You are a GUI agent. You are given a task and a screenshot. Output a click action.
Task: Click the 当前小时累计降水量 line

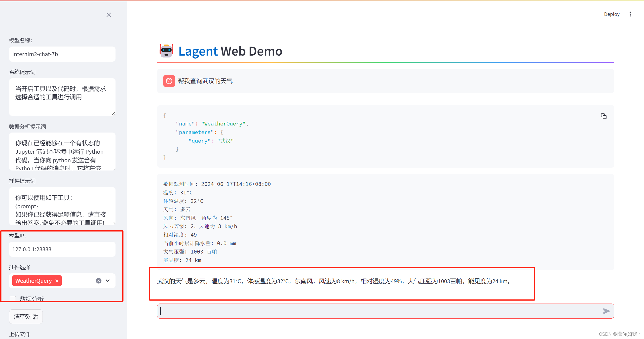[x=200, y=243]
